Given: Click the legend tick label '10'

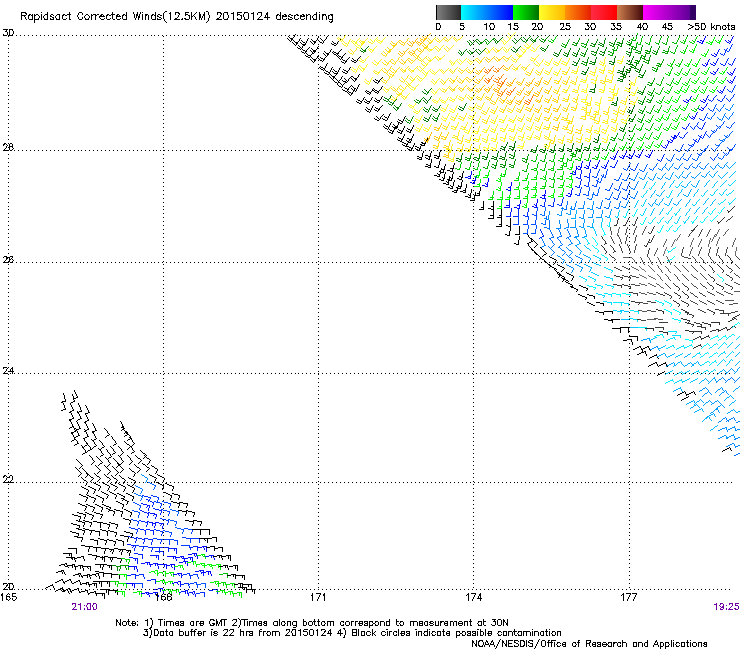Looking at the screenshot, I should [x=489, y=27].
